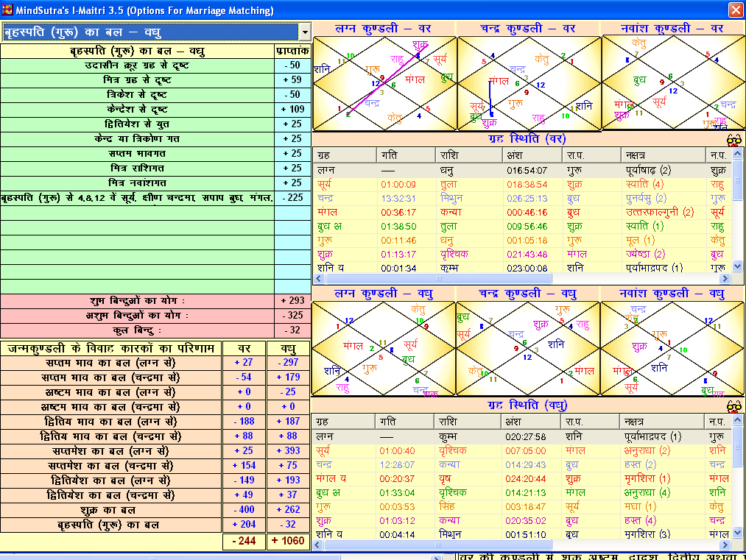Viewport: 746px width, 560px height.
Task: Open the बृहस्पति (गुरु) का बल – वधु dropdown
Action: click(304, 32)
